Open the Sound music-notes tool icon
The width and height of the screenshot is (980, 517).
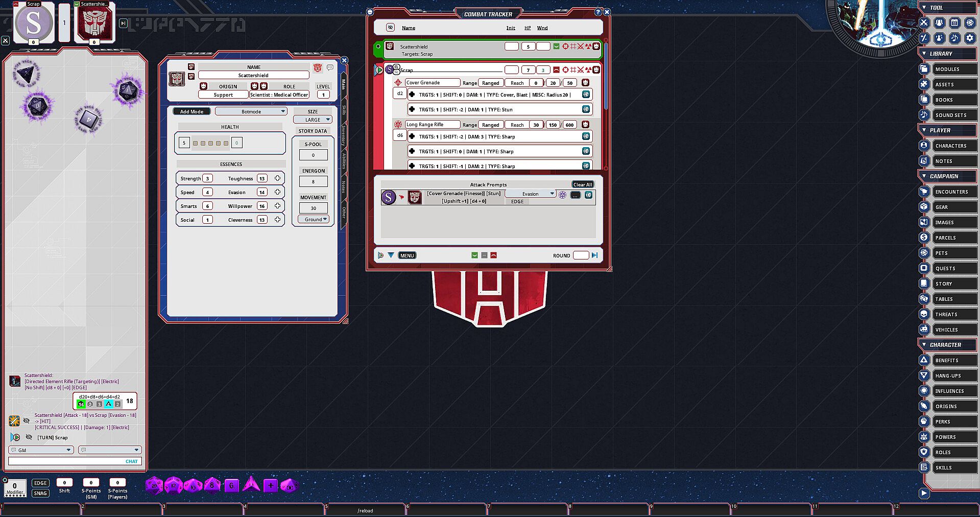pyautogui.click(x=954, y=38)
